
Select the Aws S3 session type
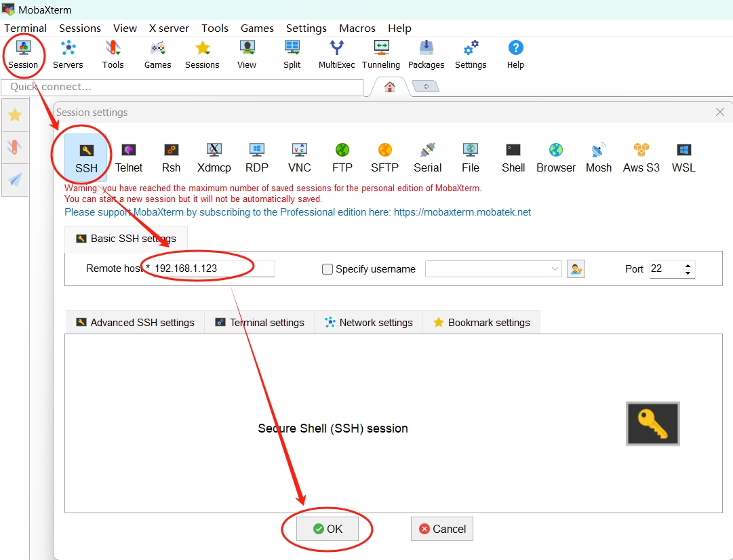coord(641,157)
